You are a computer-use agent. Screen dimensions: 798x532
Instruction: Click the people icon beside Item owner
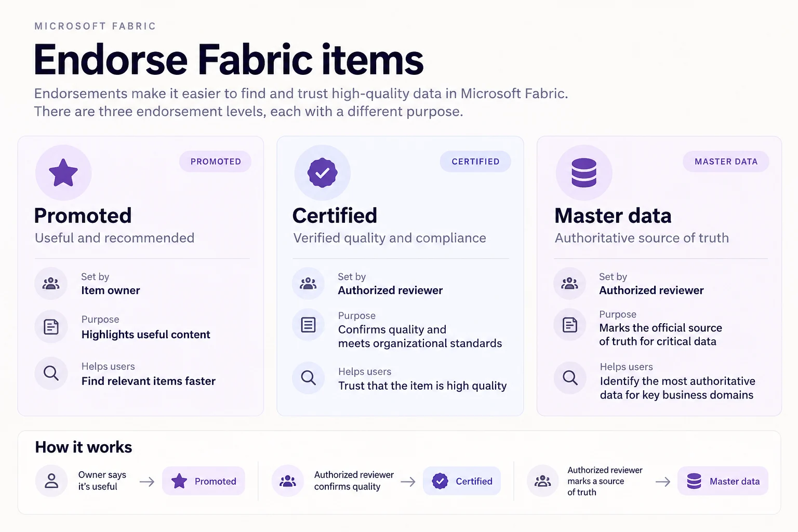pyautogui.click(x=51, y=284)
